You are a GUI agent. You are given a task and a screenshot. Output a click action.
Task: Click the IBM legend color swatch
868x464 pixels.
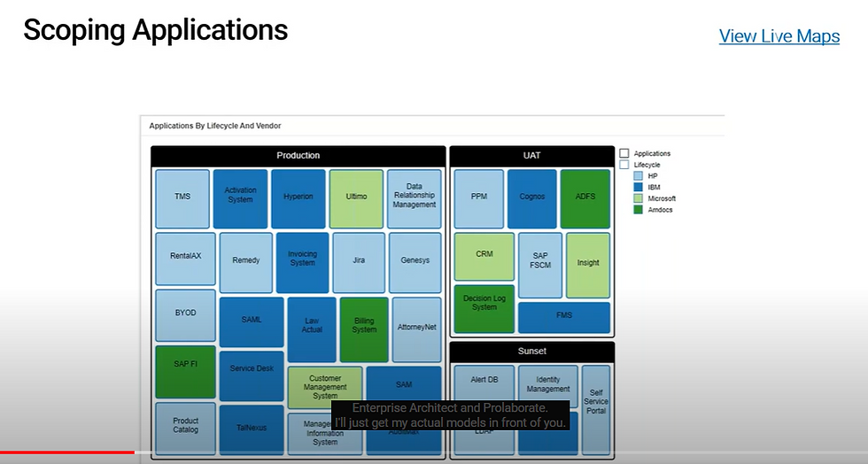tap(639, 187)
